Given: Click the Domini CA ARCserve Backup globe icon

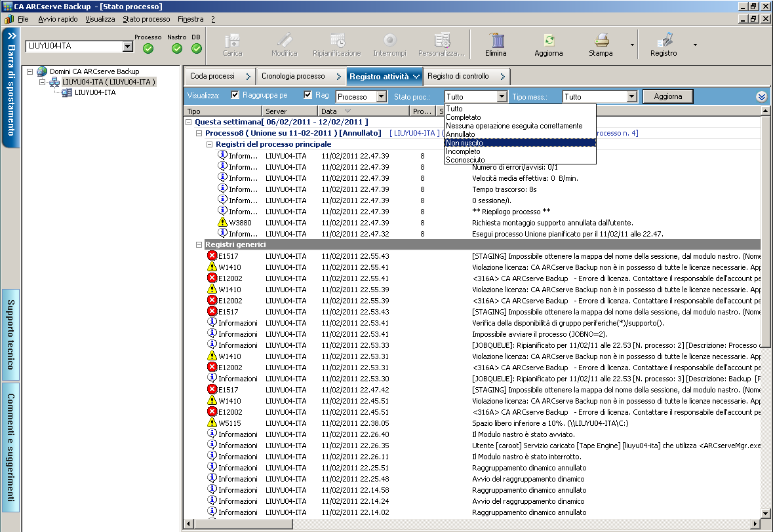Looking at the screenshot, I should tap(42, 71).
